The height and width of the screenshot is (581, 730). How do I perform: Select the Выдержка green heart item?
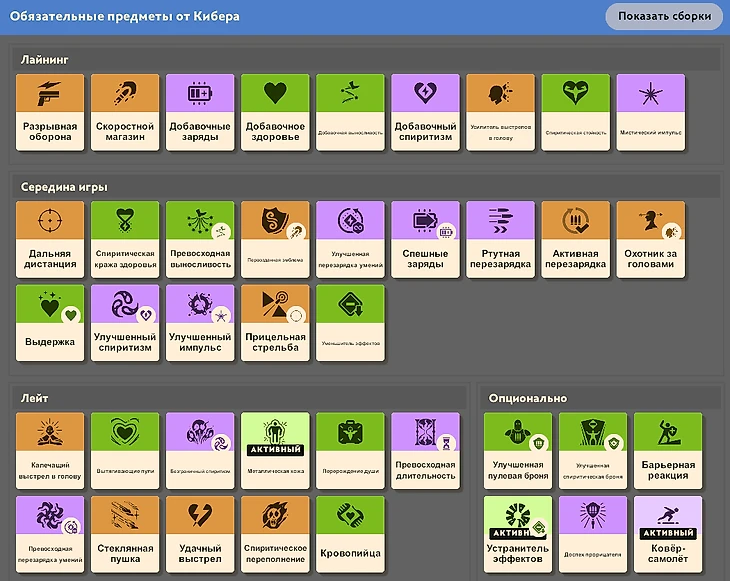(x=51, y=324)
